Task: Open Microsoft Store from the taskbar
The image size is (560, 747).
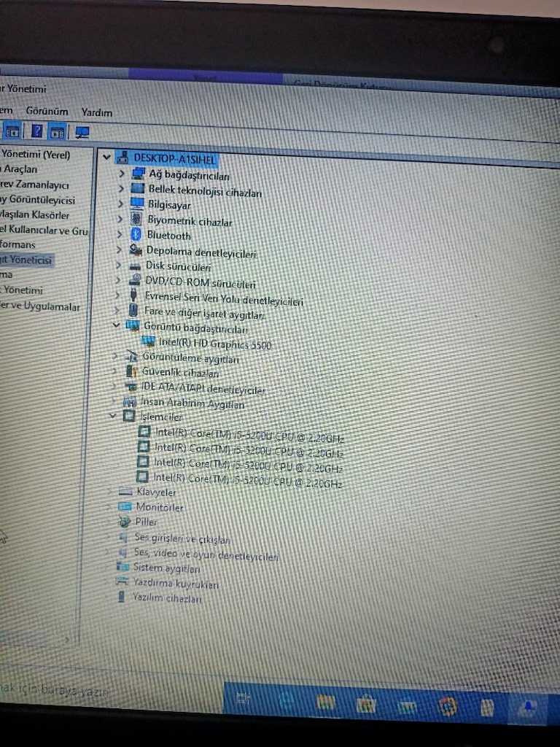Action: 366,705
